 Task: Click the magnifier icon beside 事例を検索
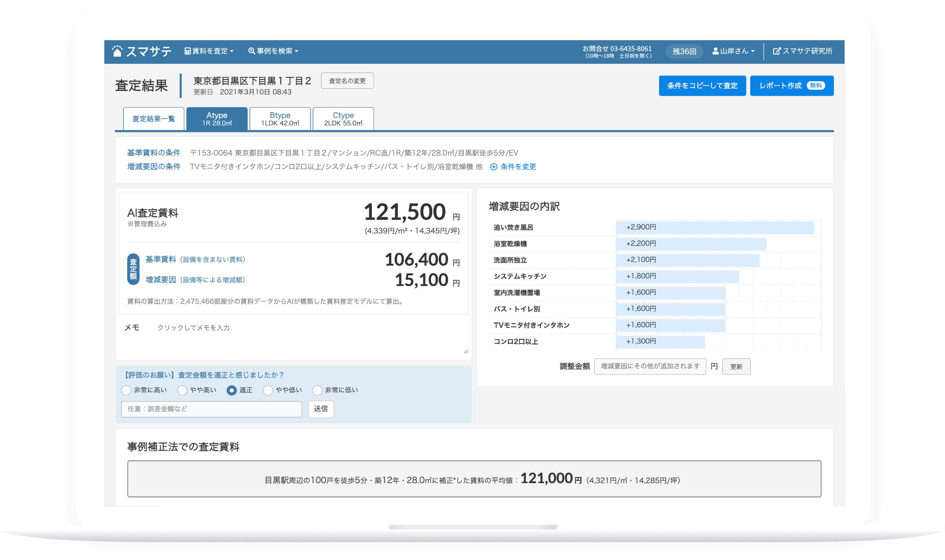[x=251, y=51]
